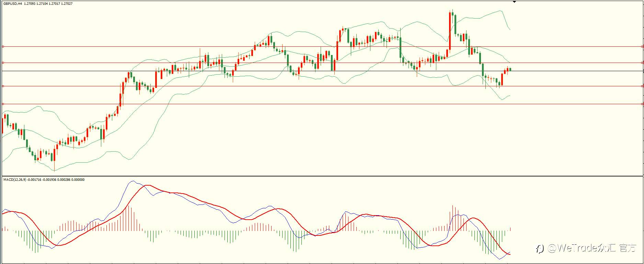644x264 pixels.
Task: Click the 0.000286 MACD histogram value
Action: tap(64, 180)
